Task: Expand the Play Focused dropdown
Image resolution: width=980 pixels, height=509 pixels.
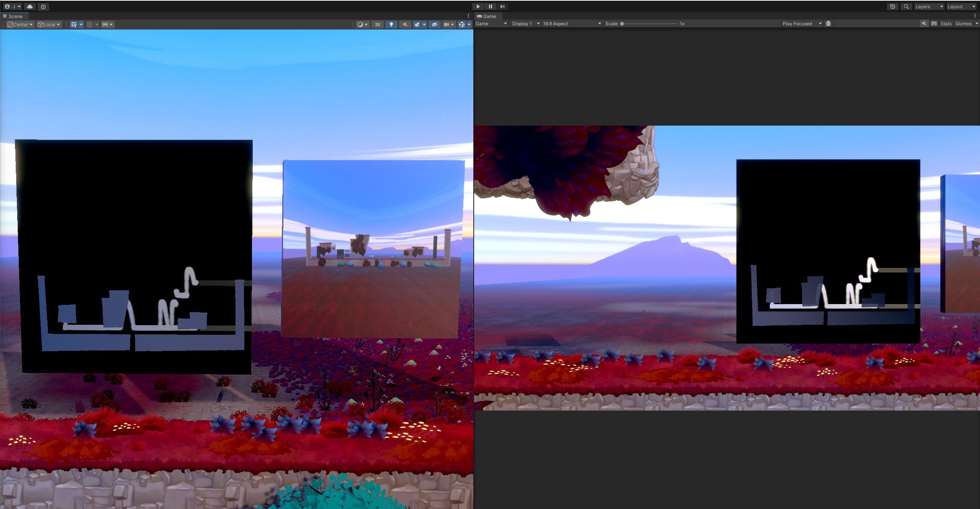Action: click(x=802, y=24)
